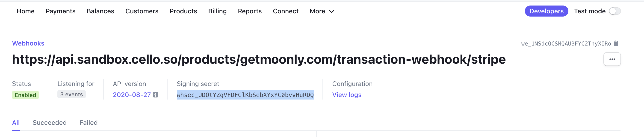This screenshot has height=137, width=644.
Task: Open Reports in the top navigation
Action: coord(250,11)
